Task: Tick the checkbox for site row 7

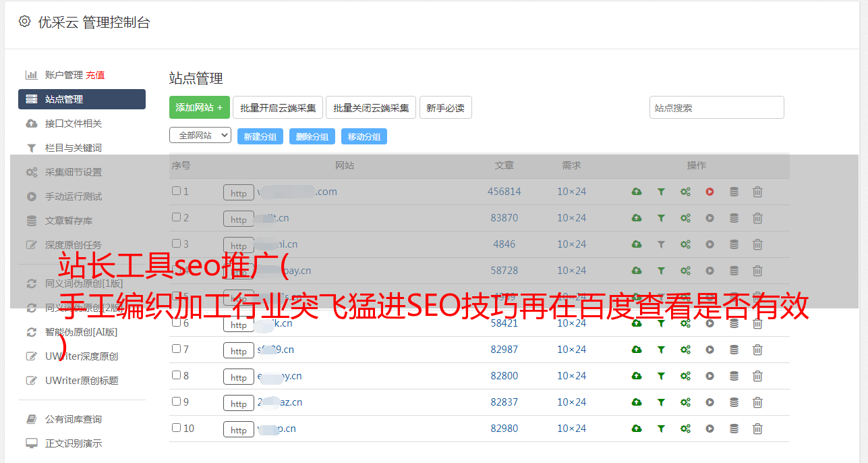Action: click(176, 349)
